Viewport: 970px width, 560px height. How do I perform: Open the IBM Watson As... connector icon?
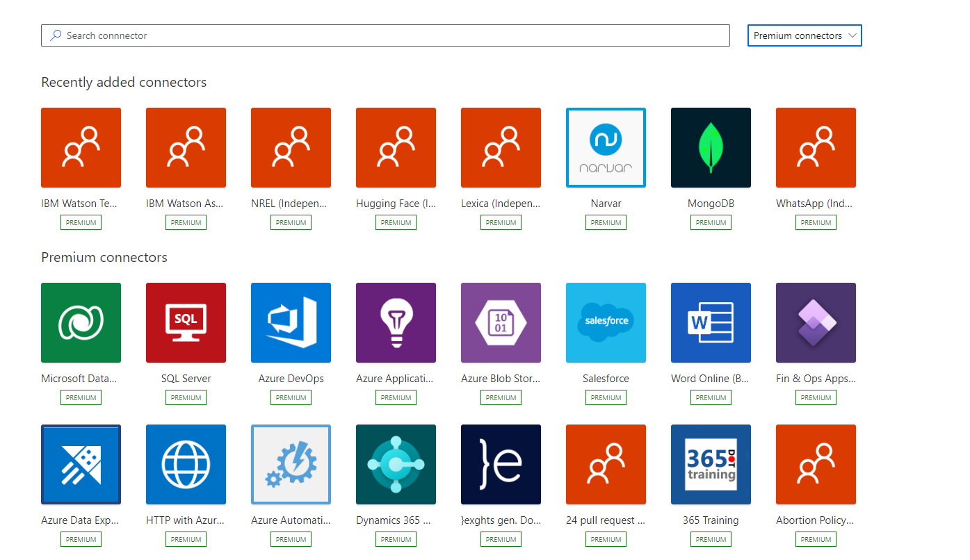click(186, 147)
